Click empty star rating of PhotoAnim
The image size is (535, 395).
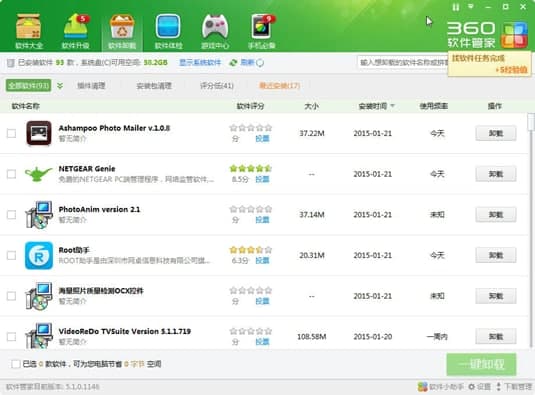tap(251, 209)
